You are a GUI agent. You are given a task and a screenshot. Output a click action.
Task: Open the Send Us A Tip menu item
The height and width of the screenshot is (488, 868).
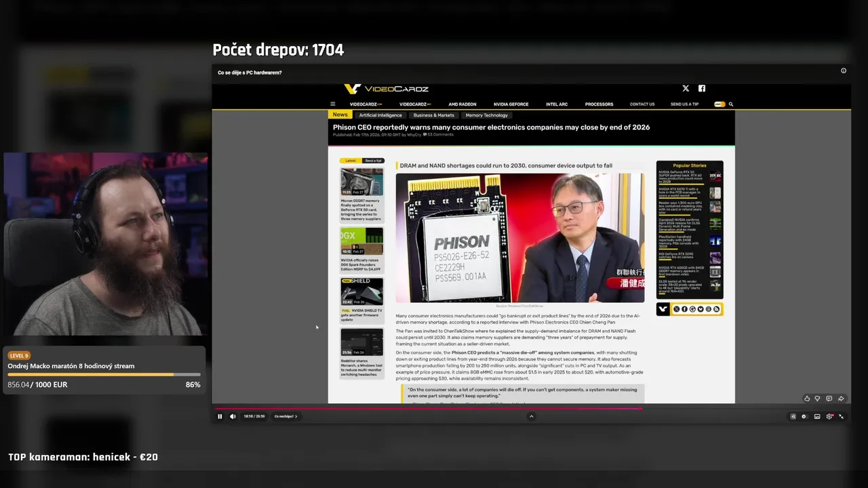(684, 104)
